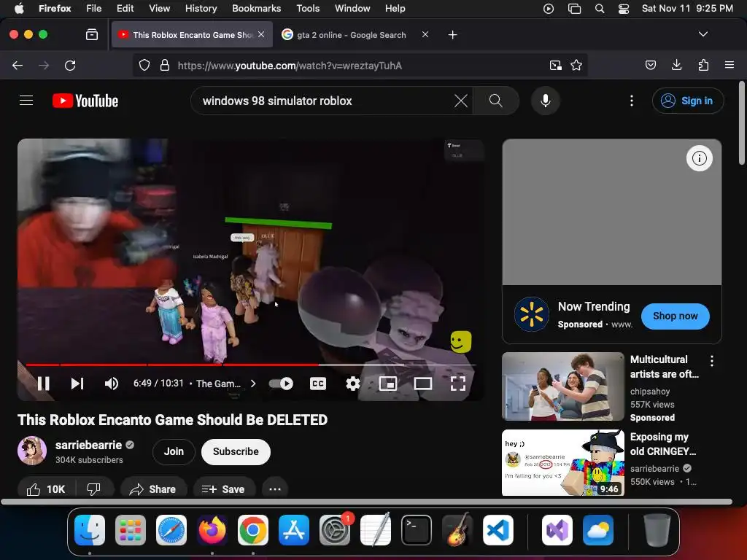Viewport: 747px width, 560px height.
Task: Go back to previous page
Action: (18, 65)
